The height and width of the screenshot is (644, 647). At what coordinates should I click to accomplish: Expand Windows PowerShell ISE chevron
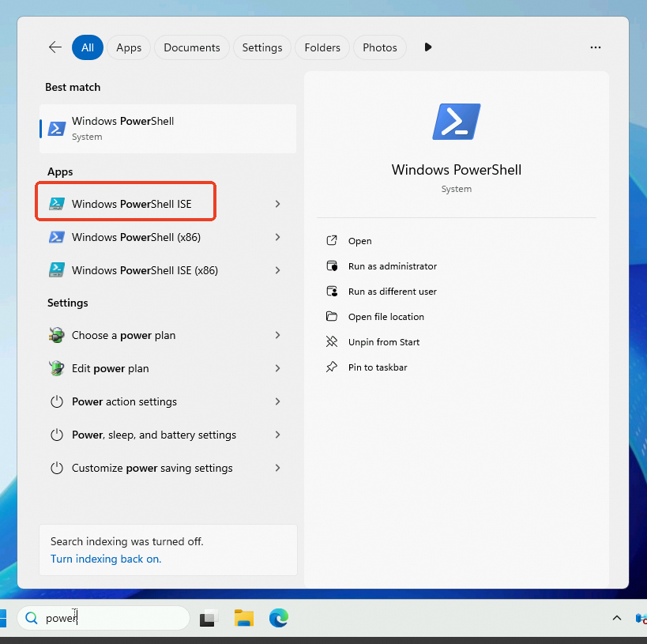(x=278, y=204)
